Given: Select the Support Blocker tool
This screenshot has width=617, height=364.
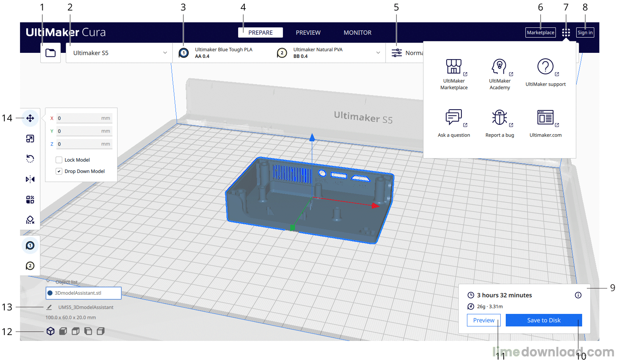Looking at the screenshot, I should 30,220.
